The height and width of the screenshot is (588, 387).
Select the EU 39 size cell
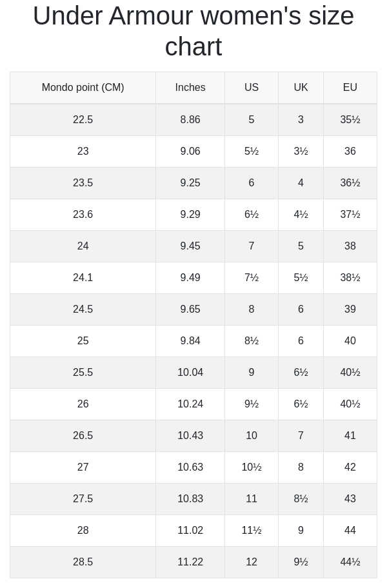pos(350,309)
